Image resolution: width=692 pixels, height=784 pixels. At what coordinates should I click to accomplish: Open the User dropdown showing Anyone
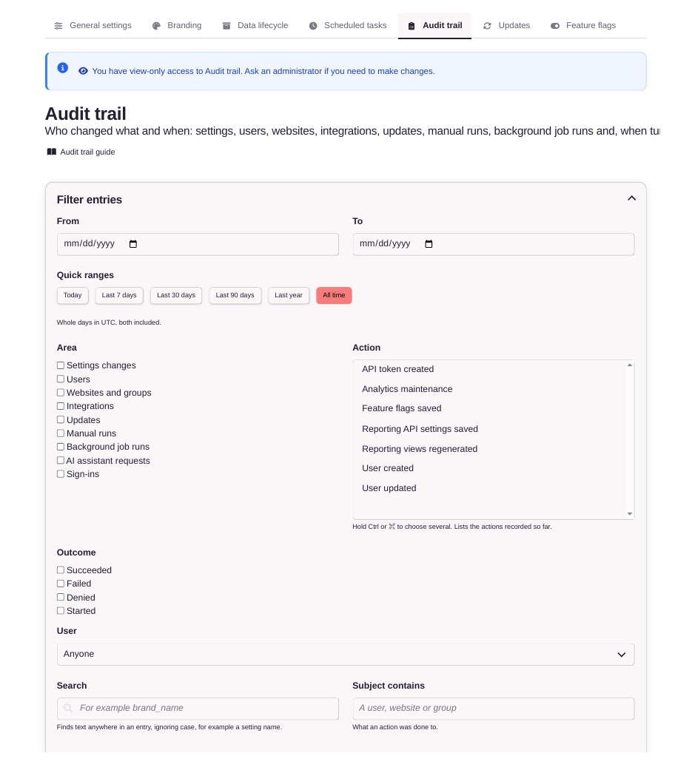coord(346,655)
